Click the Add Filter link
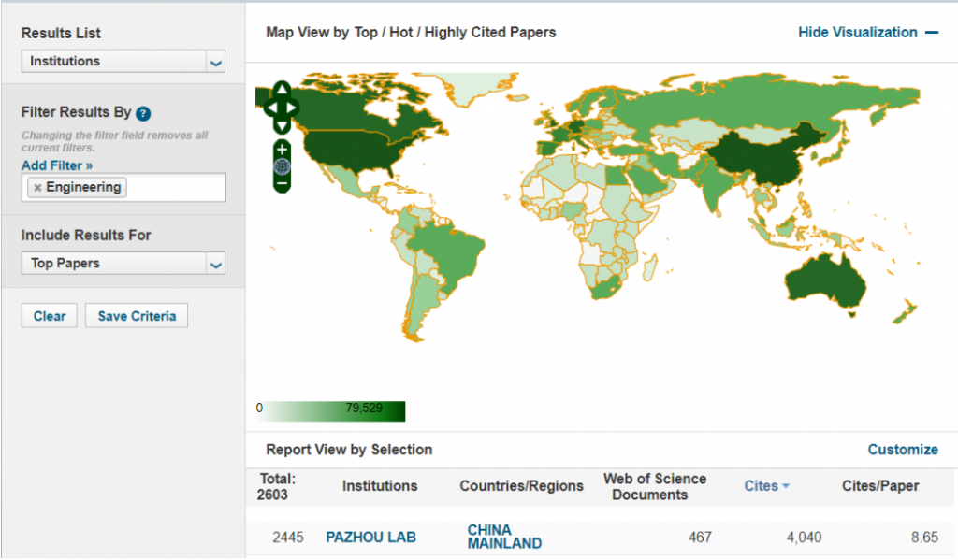This screenshot has width=958, height=560. click(x=57, y=165)
